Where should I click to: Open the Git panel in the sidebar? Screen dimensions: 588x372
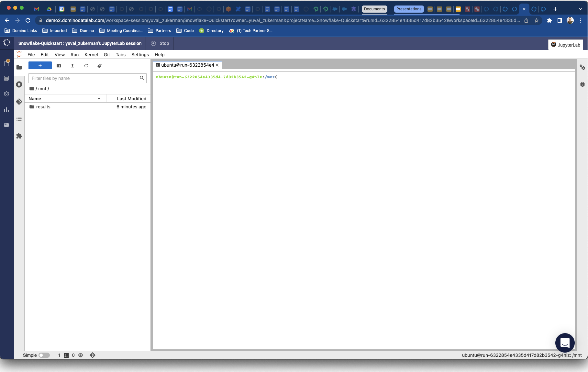coord(19,102)
